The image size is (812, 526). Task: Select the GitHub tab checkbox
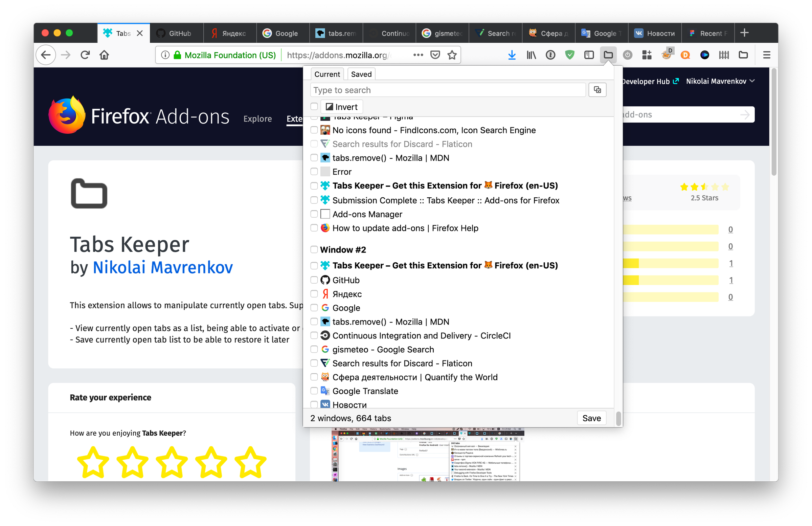(x=314, y=280)
